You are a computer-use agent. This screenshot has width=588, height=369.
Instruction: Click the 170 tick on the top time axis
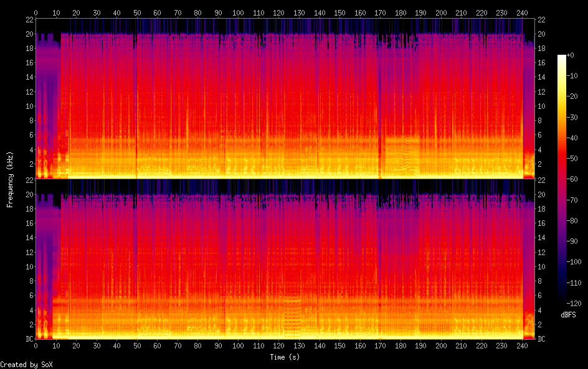coord(380,12)
